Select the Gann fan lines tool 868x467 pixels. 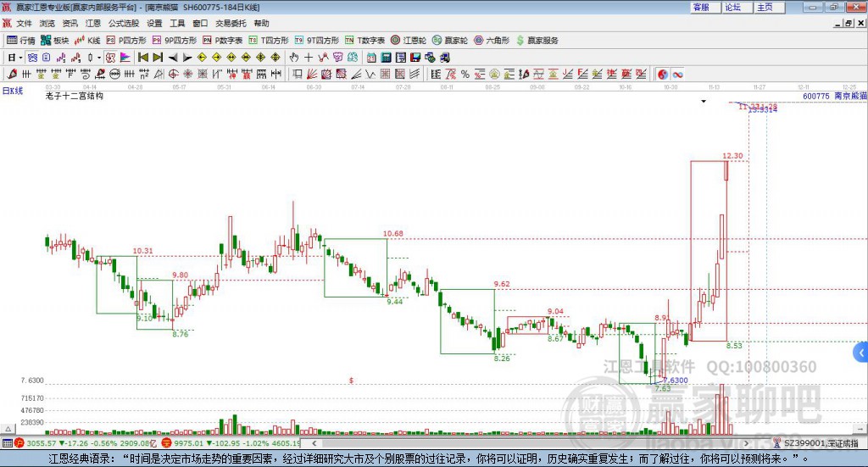coord(312,74)
